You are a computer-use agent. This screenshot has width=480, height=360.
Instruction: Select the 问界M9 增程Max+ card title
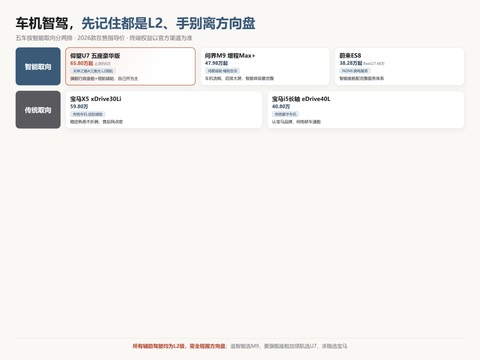(230, 56)
